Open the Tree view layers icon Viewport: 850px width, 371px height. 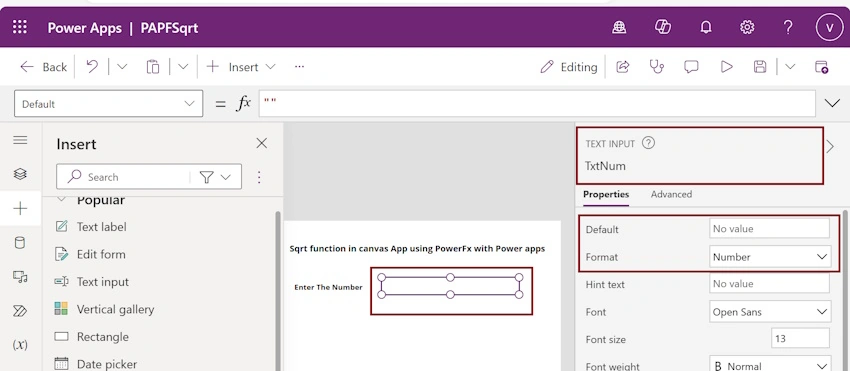(x=20, y=174)
